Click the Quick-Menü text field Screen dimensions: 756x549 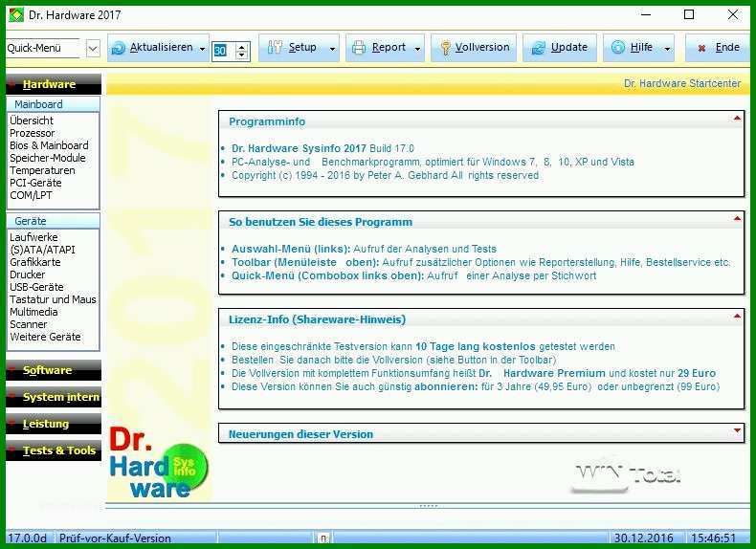point(42,48)
